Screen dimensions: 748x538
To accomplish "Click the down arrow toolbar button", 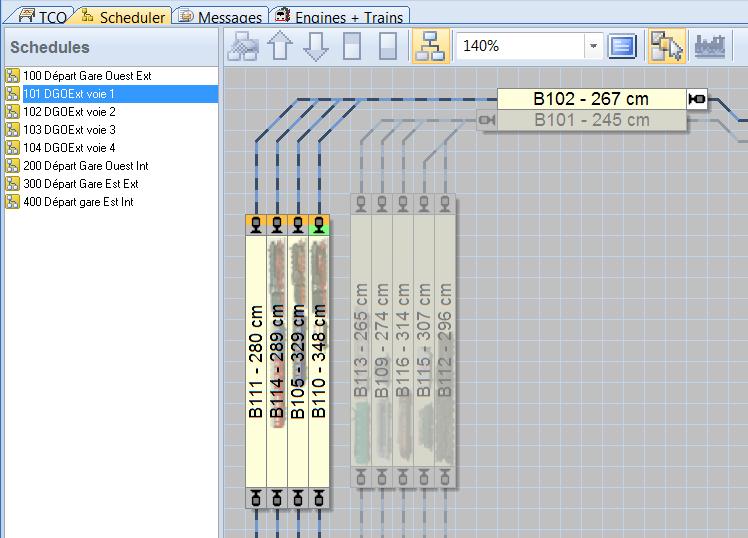I will (x=316, y=46).
